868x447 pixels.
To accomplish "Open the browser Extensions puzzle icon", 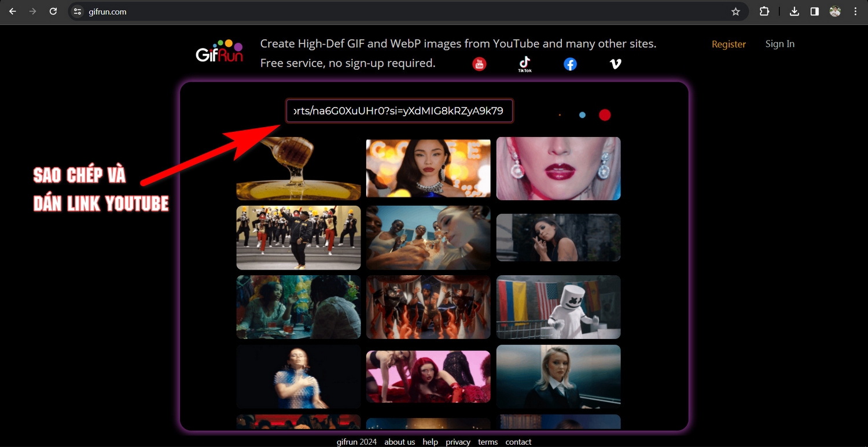I will pos(764,12).
